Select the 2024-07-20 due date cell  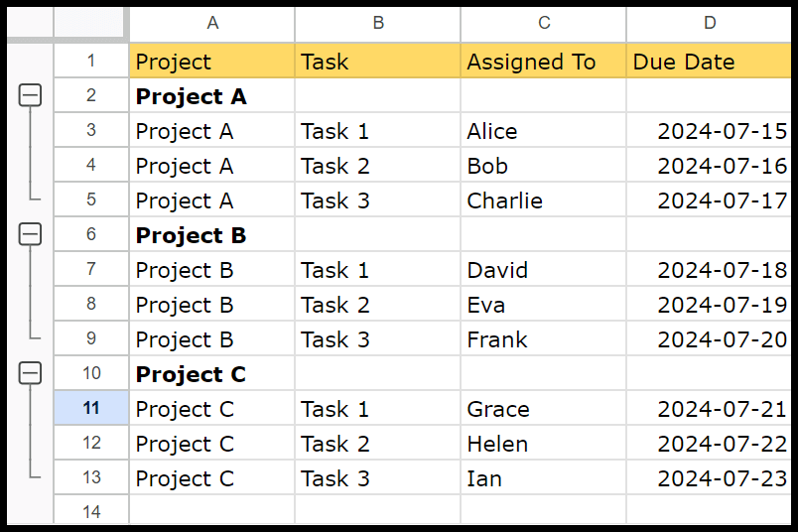[x=709, y=338]
